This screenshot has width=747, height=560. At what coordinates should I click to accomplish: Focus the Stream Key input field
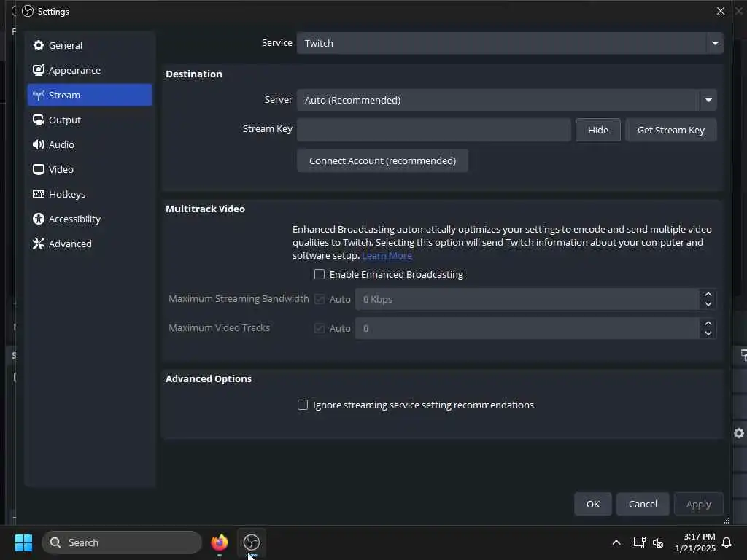coord(433,130)
